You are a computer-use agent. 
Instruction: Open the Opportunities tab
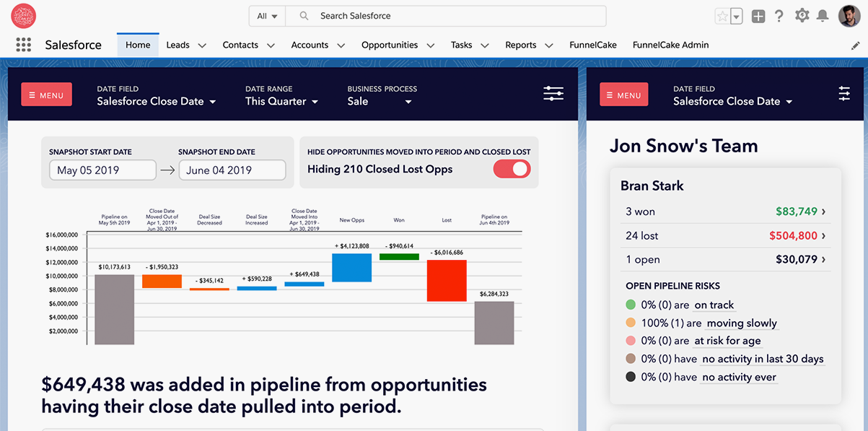tap(390, 45)
